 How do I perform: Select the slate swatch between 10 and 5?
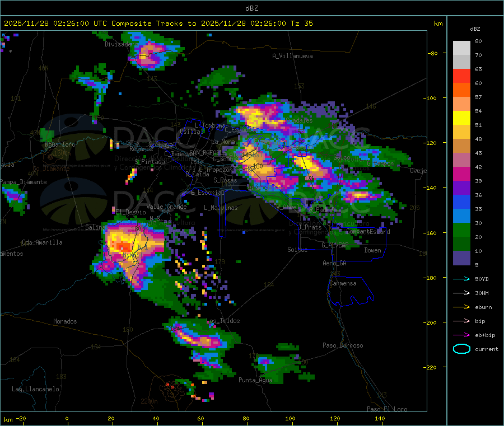point(461,258)
